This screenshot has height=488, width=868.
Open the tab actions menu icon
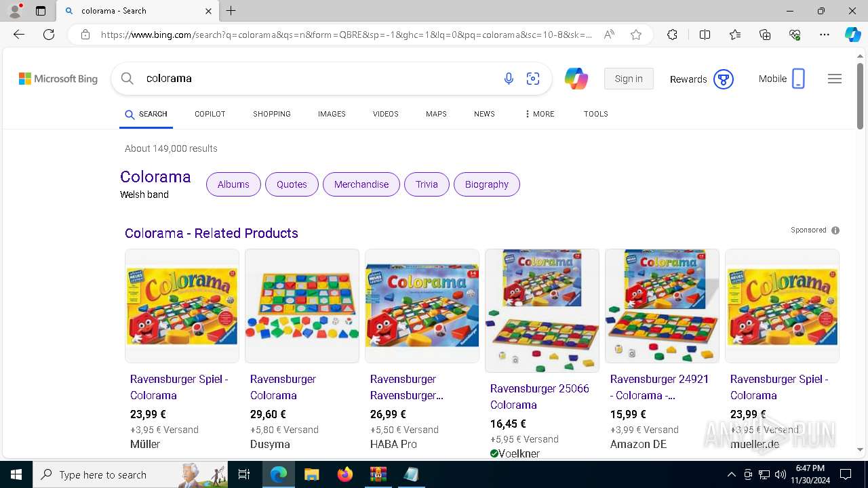point(41,11)
